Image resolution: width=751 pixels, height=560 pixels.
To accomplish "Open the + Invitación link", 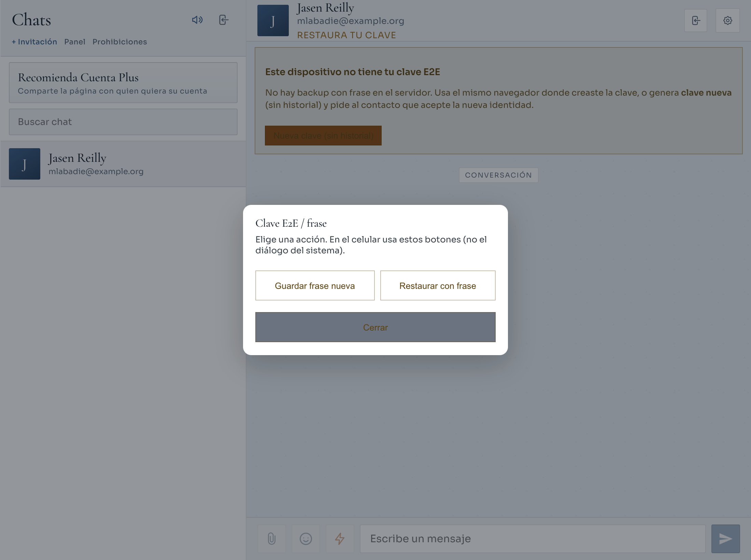I will click(x=34, y=42).
